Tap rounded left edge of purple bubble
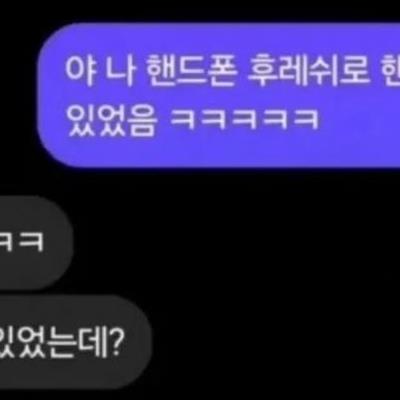 tap(45, 95)
